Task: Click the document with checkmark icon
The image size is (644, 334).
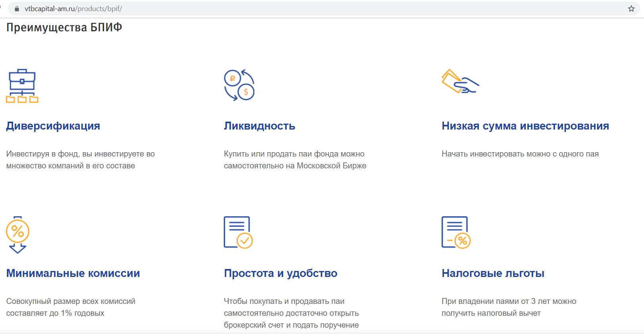Action: pos(238,233)
